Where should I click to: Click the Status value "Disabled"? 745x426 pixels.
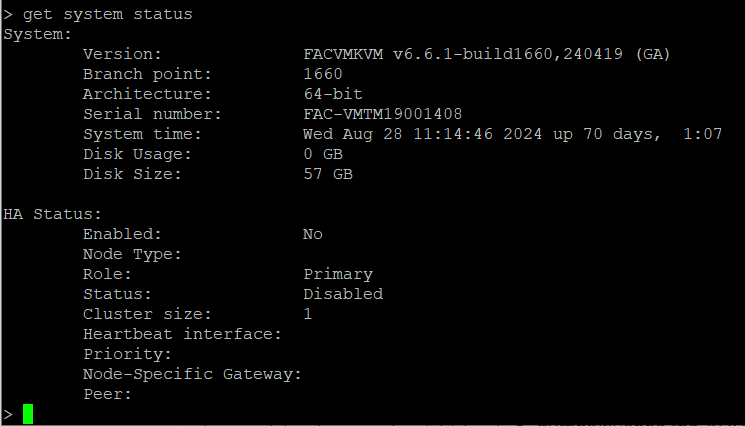(342, 294)
